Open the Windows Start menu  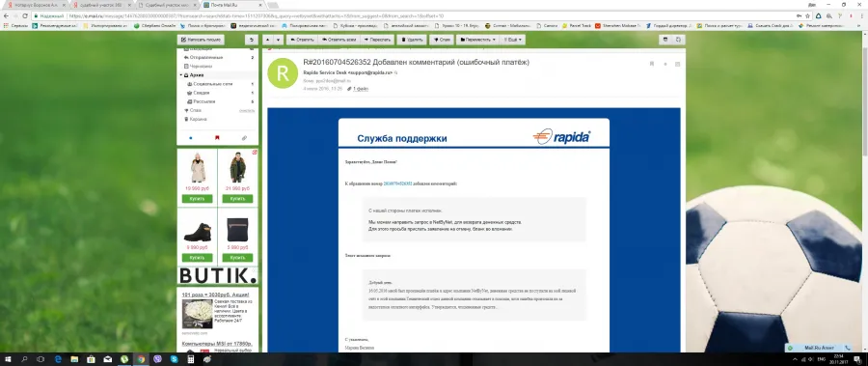pos(9,359)
